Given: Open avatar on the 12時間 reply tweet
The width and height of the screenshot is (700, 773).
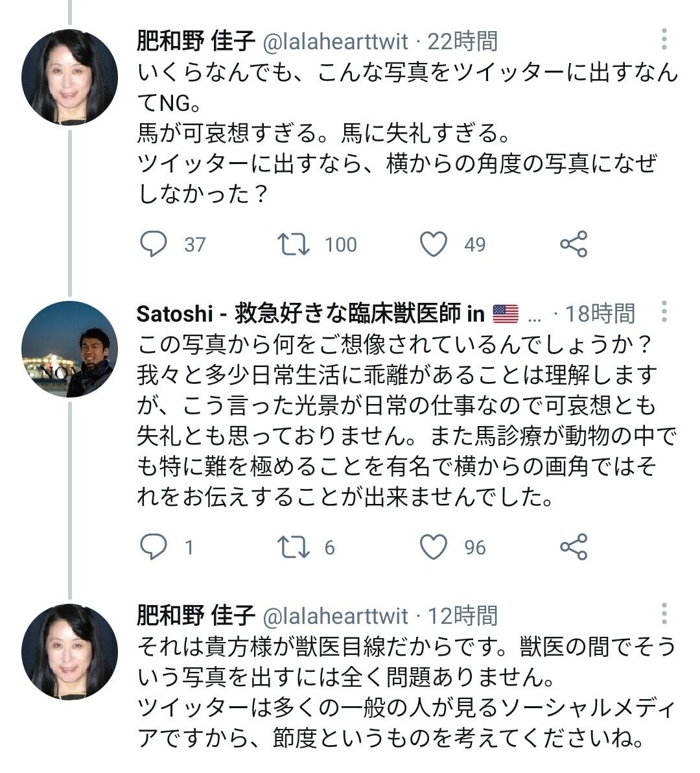Looking at the screenshot, I should click(70, 651).
